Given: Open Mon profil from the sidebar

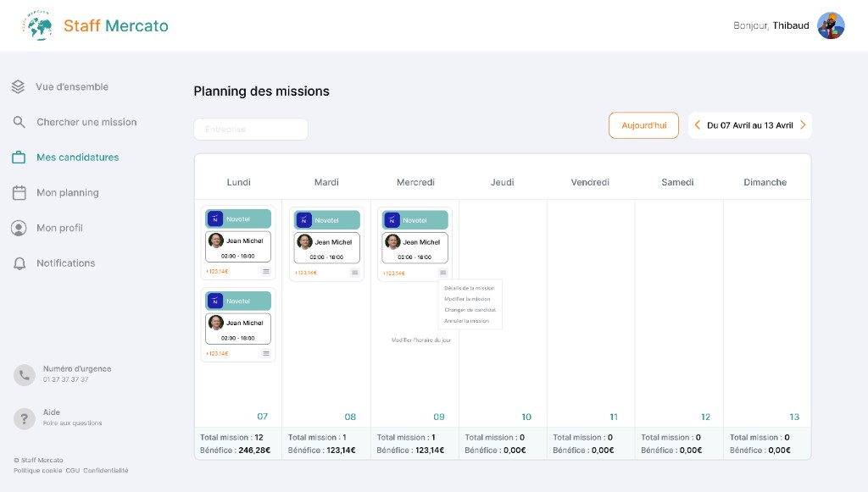Looking at the screenshot, I should tap(60, 229).
